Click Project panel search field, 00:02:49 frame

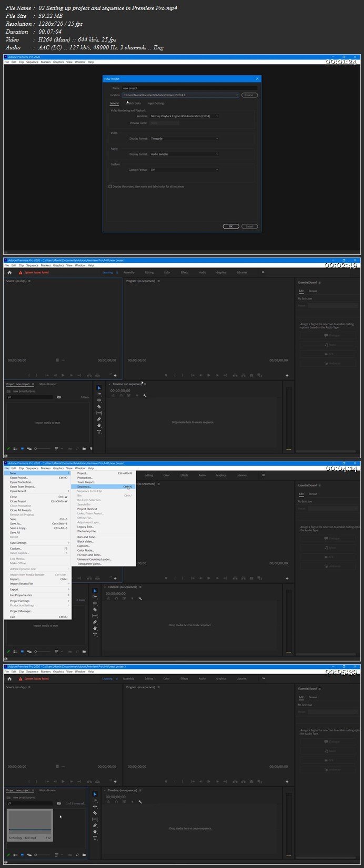[29, 397]
